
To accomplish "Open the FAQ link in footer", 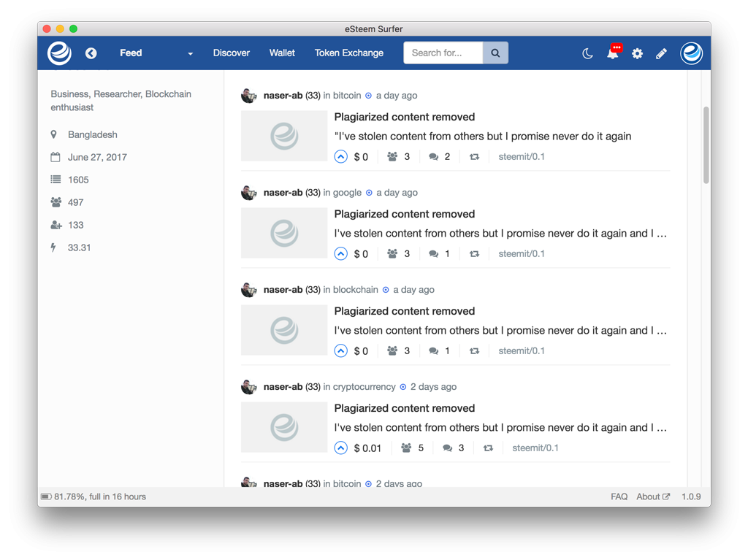I will 619,496.
